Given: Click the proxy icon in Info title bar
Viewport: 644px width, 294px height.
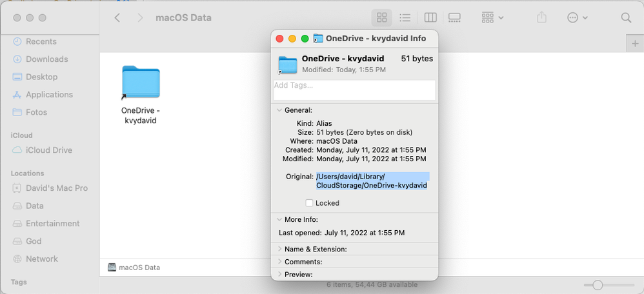Looking at the screenshot, I should pyautogui.click(x=318, y=39).
